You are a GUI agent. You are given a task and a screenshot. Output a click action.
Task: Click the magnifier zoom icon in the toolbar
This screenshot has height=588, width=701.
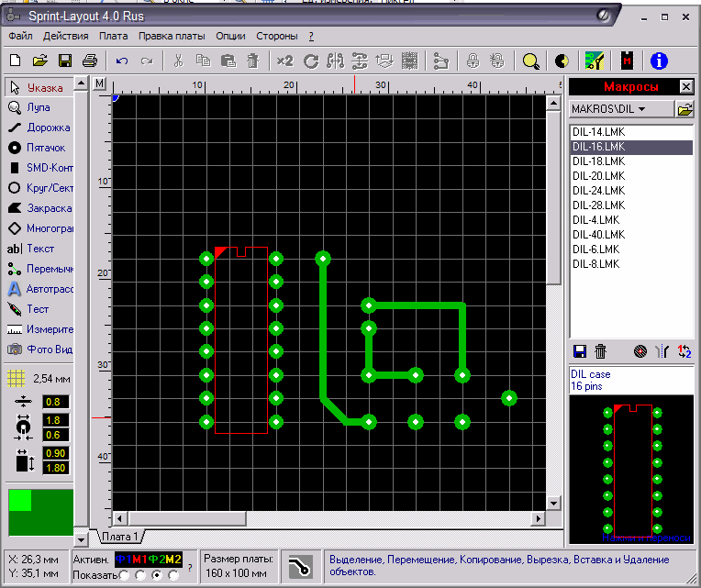530,61
